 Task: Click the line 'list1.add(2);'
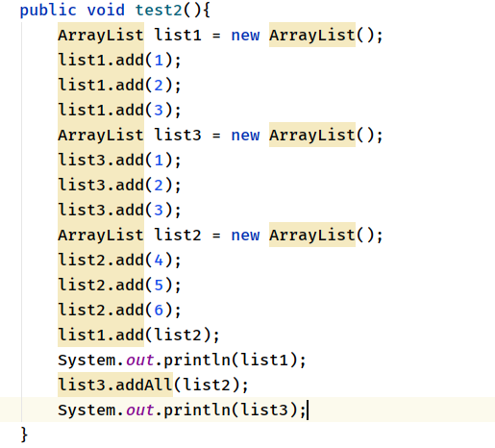[x=119, y=86]
